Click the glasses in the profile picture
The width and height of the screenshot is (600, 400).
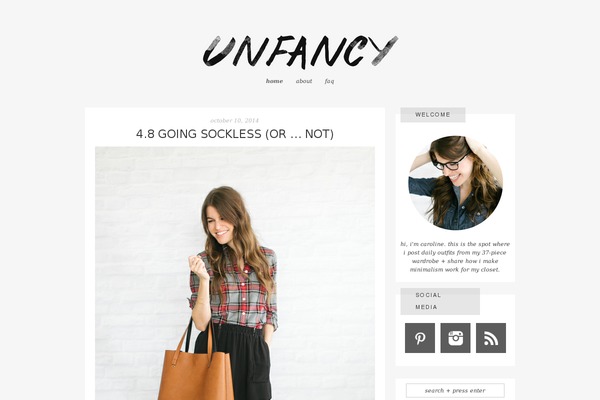(450, 162)
